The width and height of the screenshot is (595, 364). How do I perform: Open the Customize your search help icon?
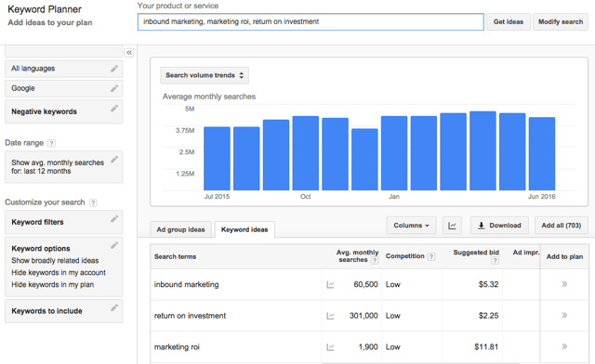[x=93, y=202]
